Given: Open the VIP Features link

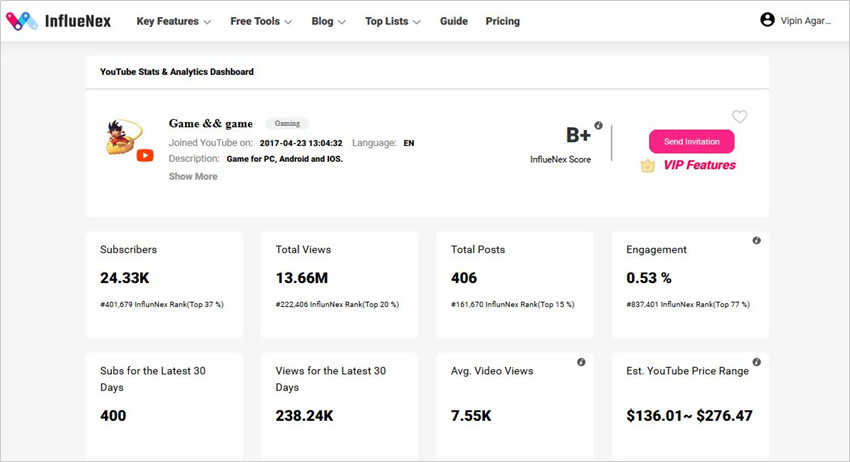Looking at the screenshot, I should coord(699,165).
